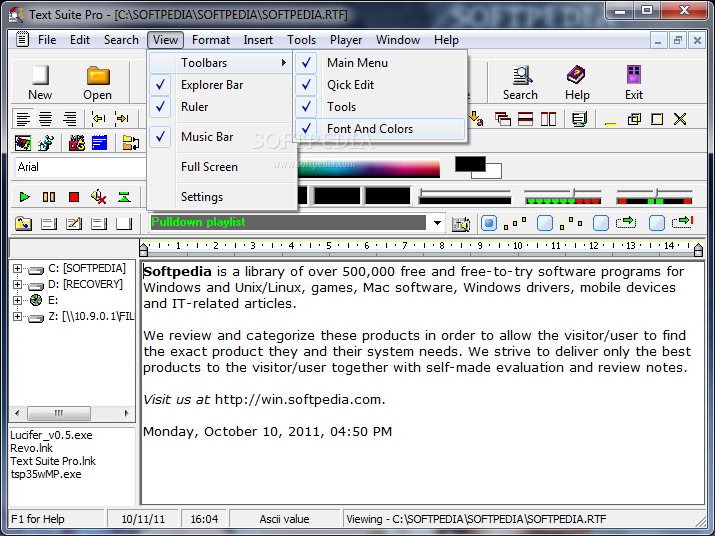Screen dimensions: 715x536
Task: Open the Format menu
Action: tap(211, 40)
